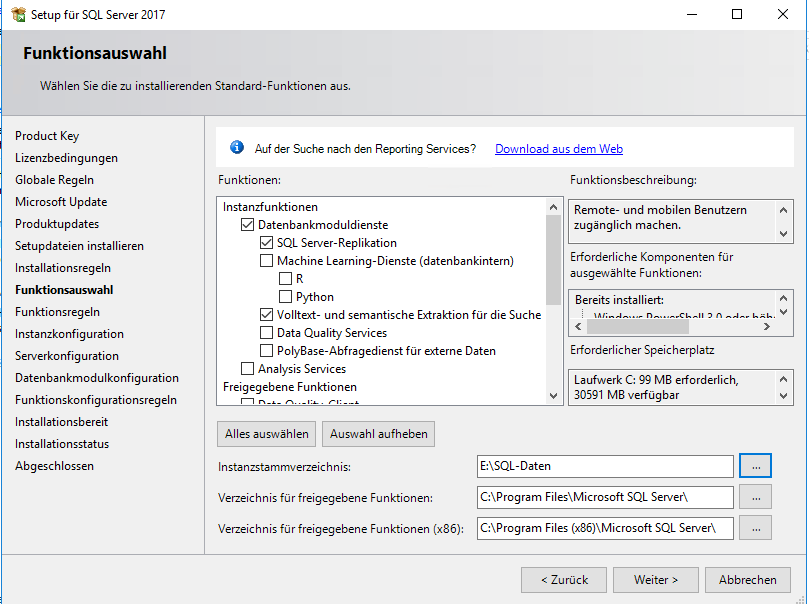Select Setupdateien installieren step
Viewport: 809px width, 604px height.
click(x=79, y=246)
